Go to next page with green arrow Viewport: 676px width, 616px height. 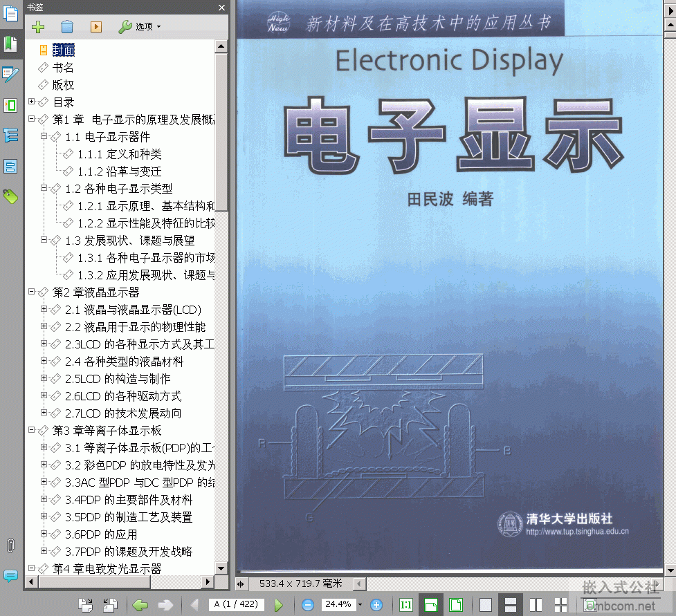278,605
